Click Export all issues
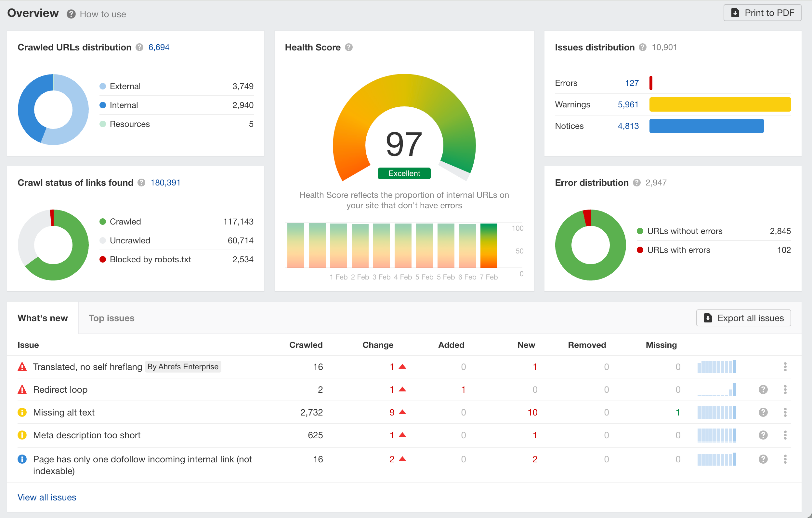 (743, 318)
